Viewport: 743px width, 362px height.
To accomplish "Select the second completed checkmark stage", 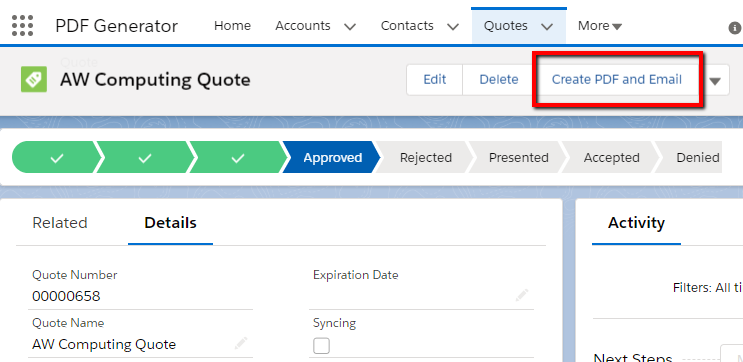I will (145, 157).
